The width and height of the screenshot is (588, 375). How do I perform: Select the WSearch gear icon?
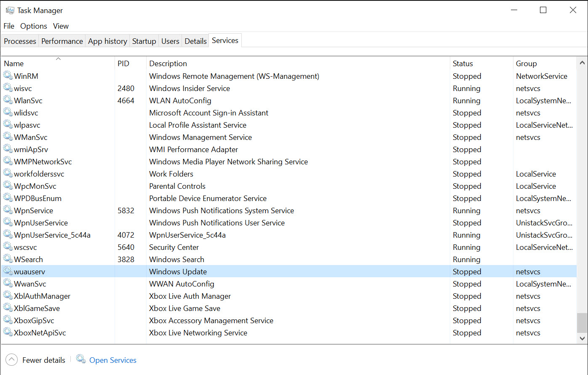pyautogui.click(x=8, y=259)
